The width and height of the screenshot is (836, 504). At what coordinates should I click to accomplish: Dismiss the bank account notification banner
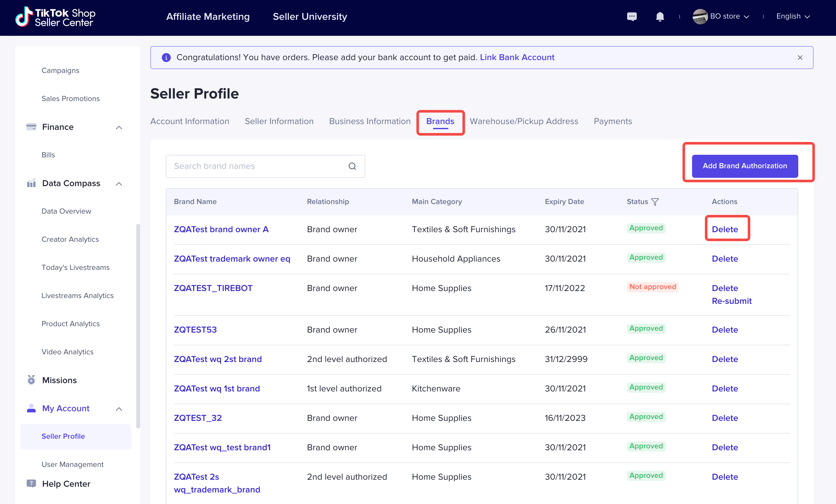[800, 58]
